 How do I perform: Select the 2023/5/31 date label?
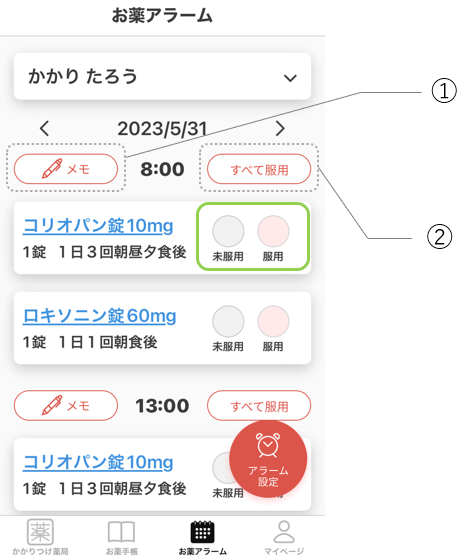(162, 129)
